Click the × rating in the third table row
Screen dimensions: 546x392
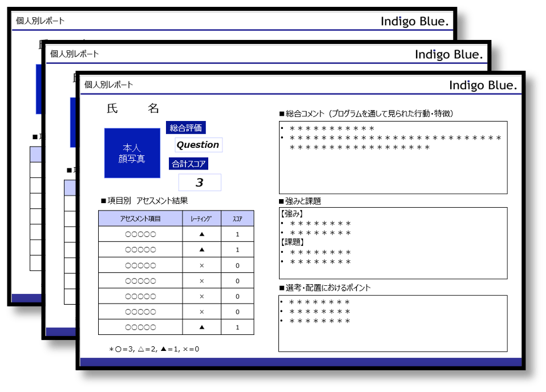pyautogui.click(x=201, y=265)
